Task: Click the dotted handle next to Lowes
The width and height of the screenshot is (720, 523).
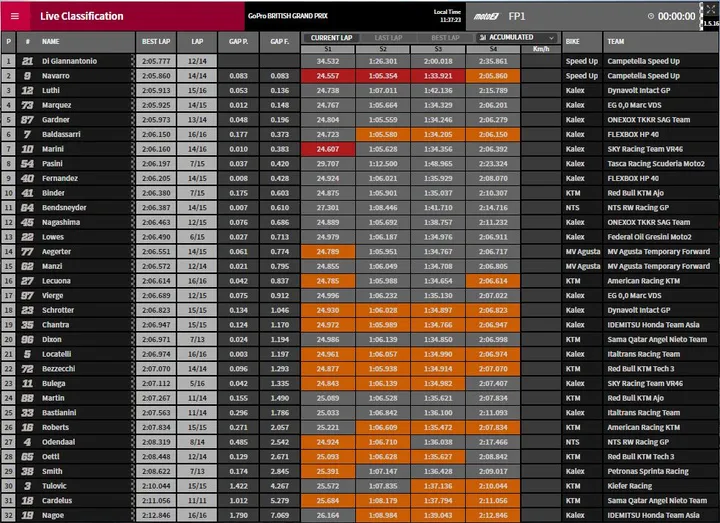Action: [133, 237]
